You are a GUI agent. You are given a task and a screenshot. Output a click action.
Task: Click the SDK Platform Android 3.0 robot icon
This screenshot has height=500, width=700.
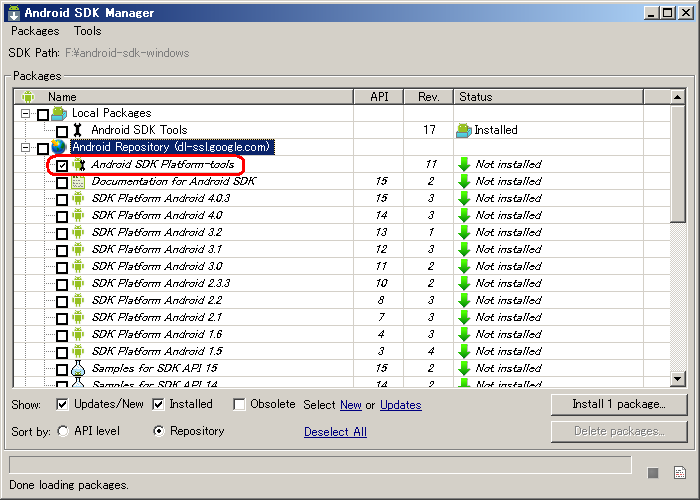pos(78,266)
